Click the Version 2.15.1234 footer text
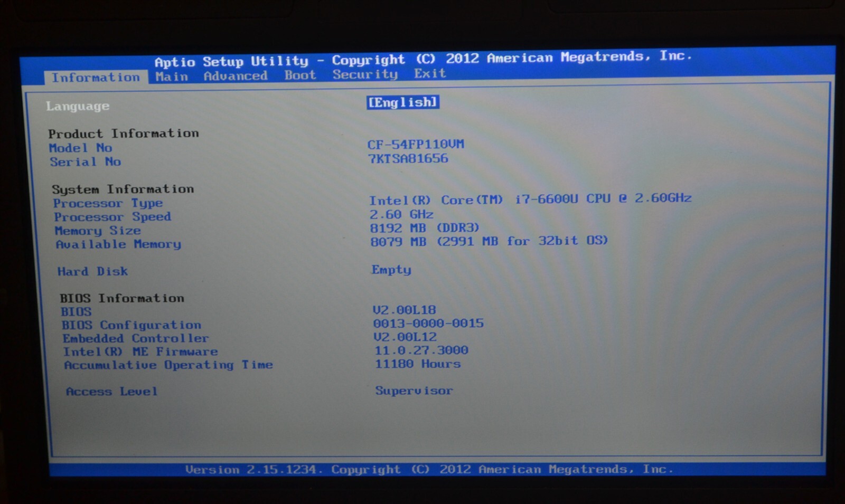 [x=430, y=469]
